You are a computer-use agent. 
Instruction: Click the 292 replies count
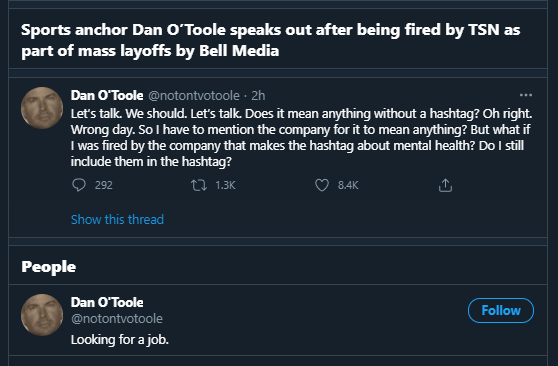[x=104, y=185]
